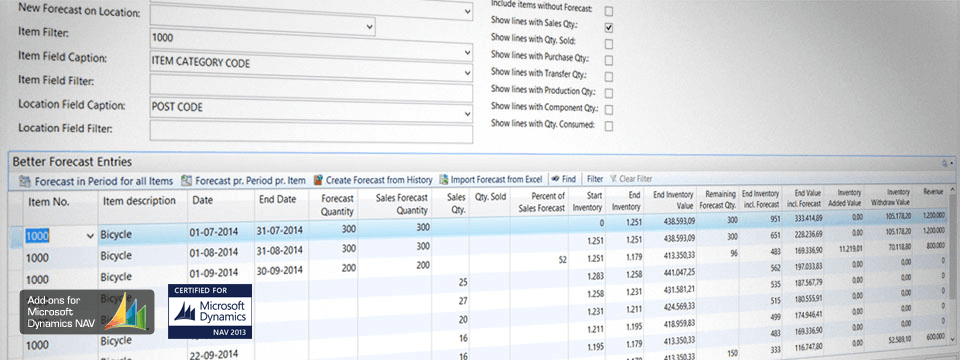Click the Clear Filter funnel icon

pos(613,179)
